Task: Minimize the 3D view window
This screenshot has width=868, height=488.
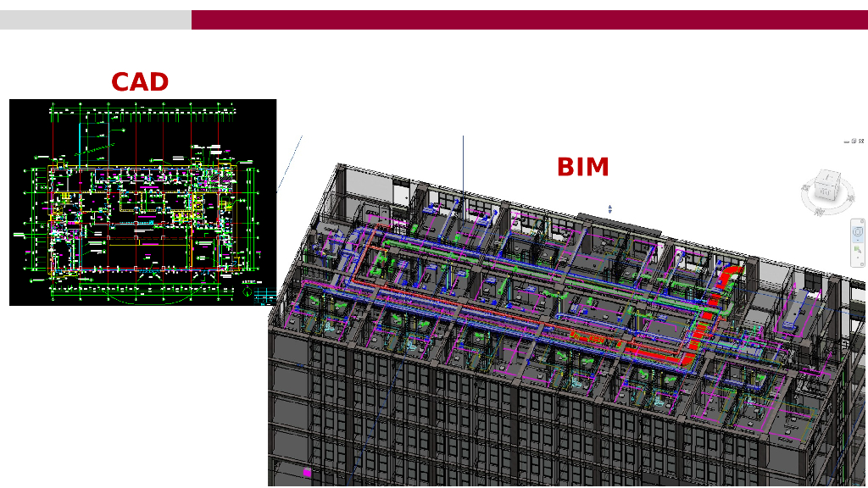Action: (x=846, y=141)
